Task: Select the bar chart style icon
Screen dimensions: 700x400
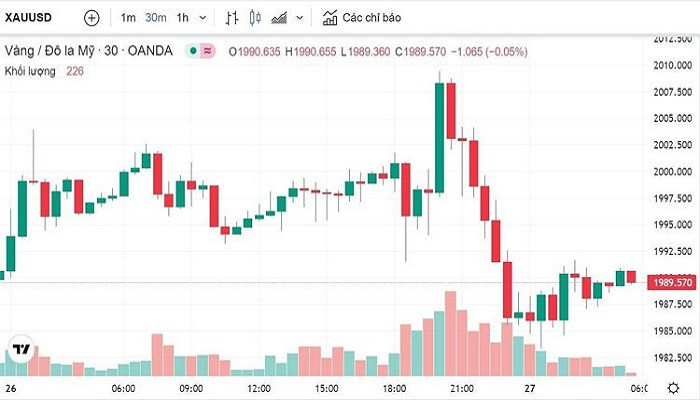Action: (232, 18)
